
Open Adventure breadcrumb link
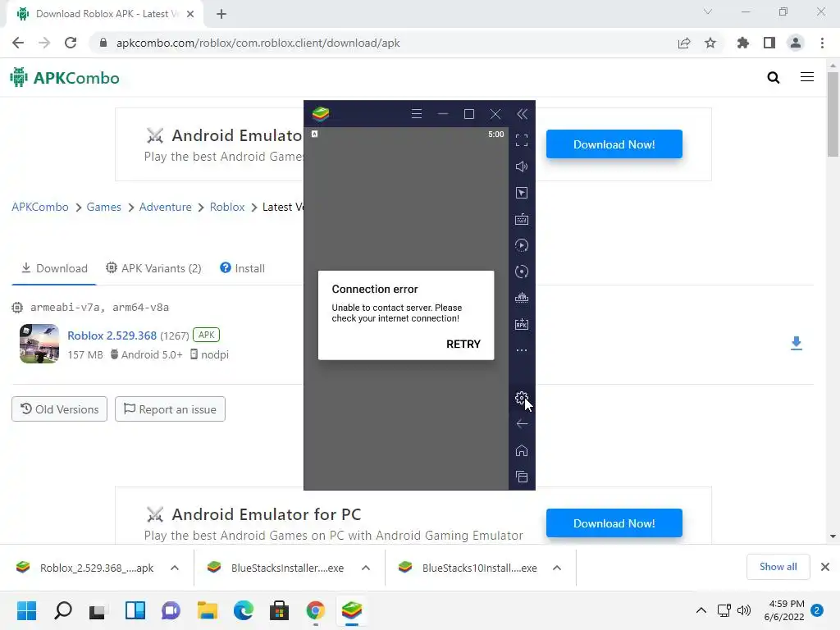[x=165, y=207]
